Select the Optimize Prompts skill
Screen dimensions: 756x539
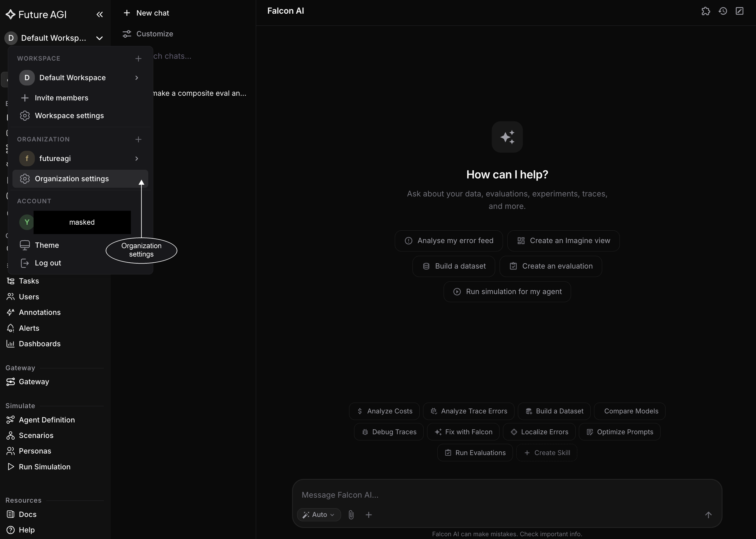[x=620, y=432]
